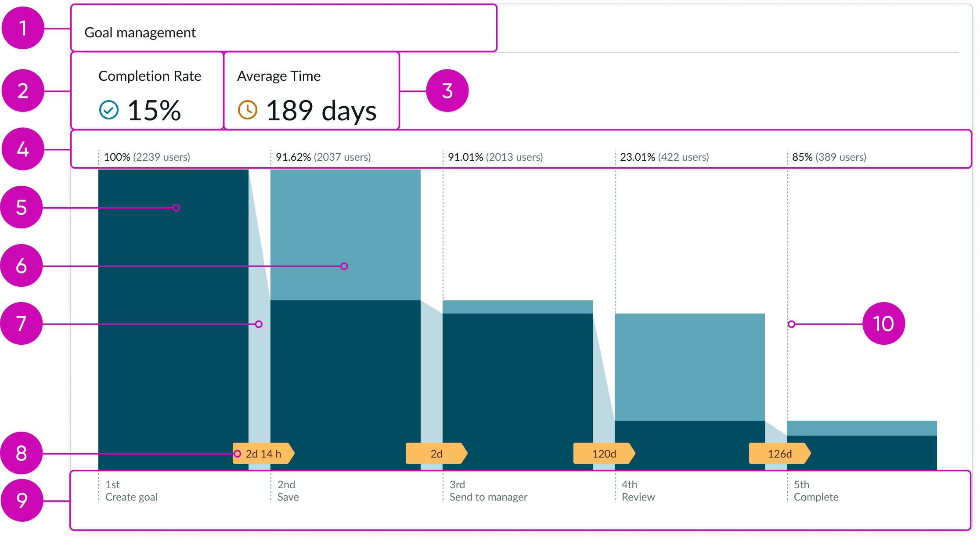Click the Completion Rate checkmark icon
The image size is (980, 541).
tap(108, 110)
